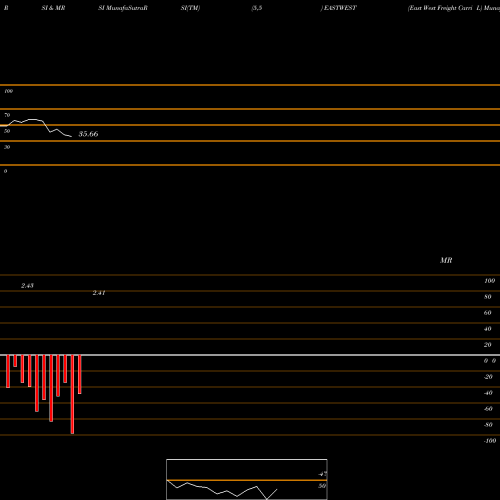Click the white zero baseline of MR chart
500x500 pixels.
point(250,355)
